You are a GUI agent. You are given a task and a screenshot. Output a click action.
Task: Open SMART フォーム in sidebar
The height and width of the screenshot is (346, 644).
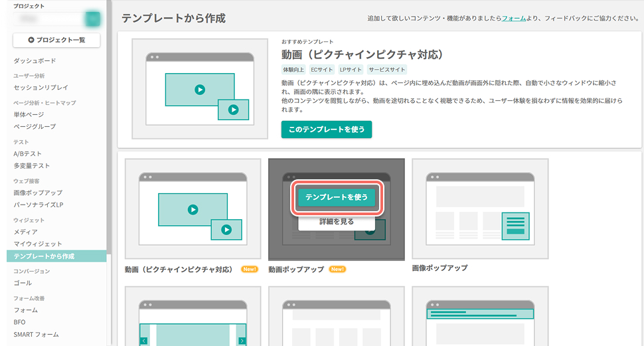click(x=36, y=335)
